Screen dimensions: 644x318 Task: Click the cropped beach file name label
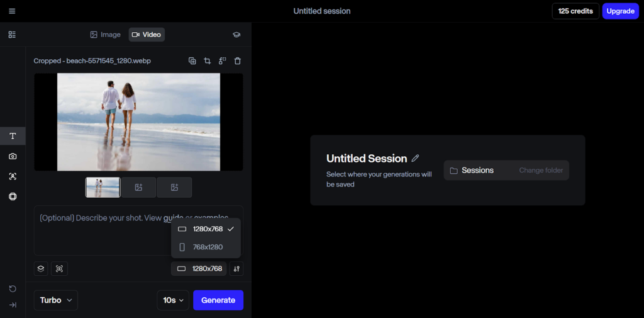pos(92,61)
